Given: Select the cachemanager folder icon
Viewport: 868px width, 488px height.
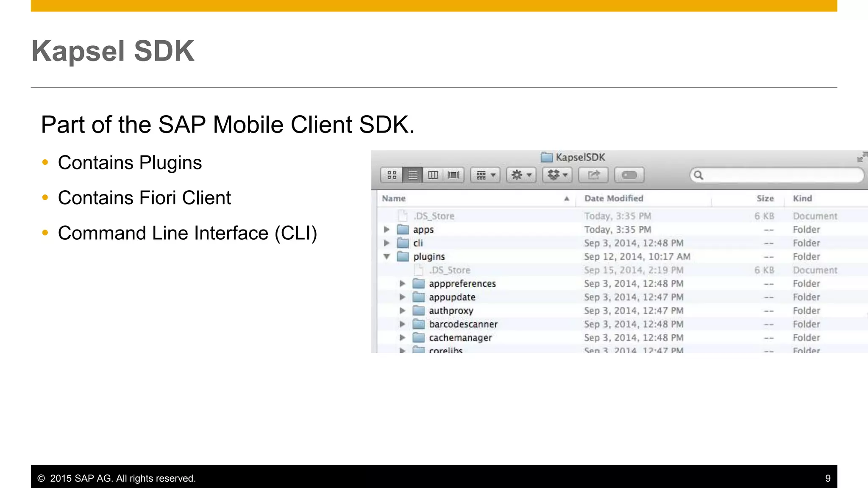Looking at the screenshot, I should (x=419, y=338).
